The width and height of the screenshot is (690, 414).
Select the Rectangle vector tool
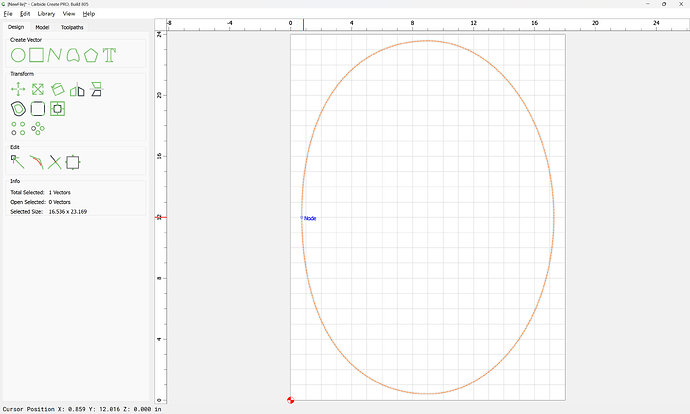(x=37, y=55)
